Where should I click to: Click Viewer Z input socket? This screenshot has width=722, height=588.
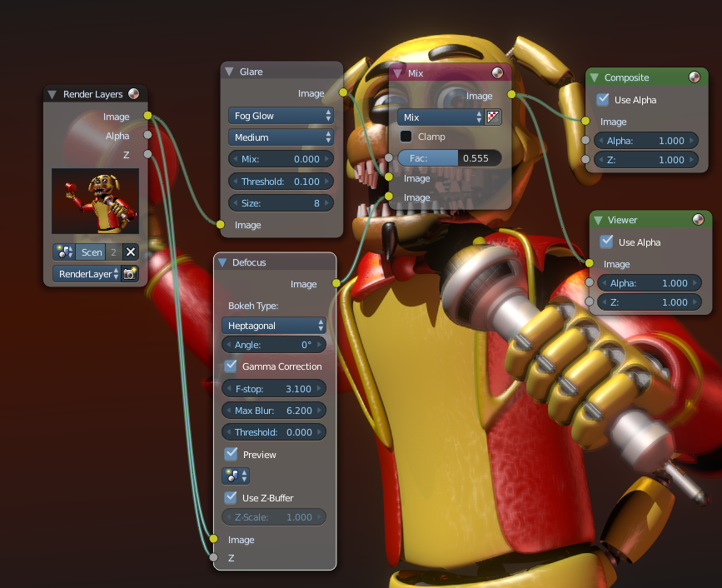[590, 301]
